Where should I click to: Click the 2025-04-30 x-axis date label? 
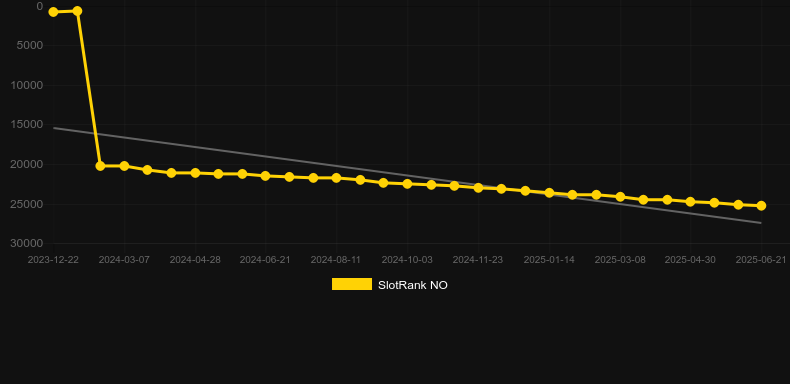tap(690, 260)
